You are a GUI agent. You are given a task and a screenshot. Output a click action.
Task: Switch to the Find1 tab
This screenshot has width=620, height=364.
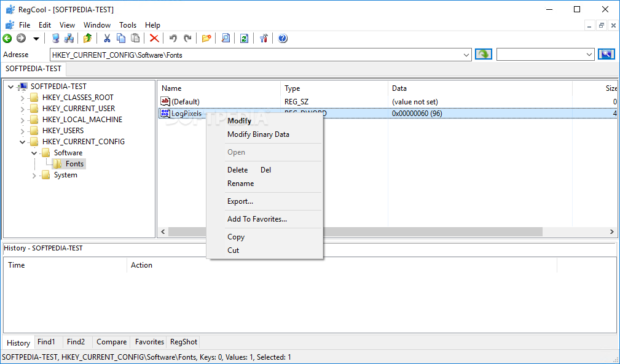click(46, 342)
